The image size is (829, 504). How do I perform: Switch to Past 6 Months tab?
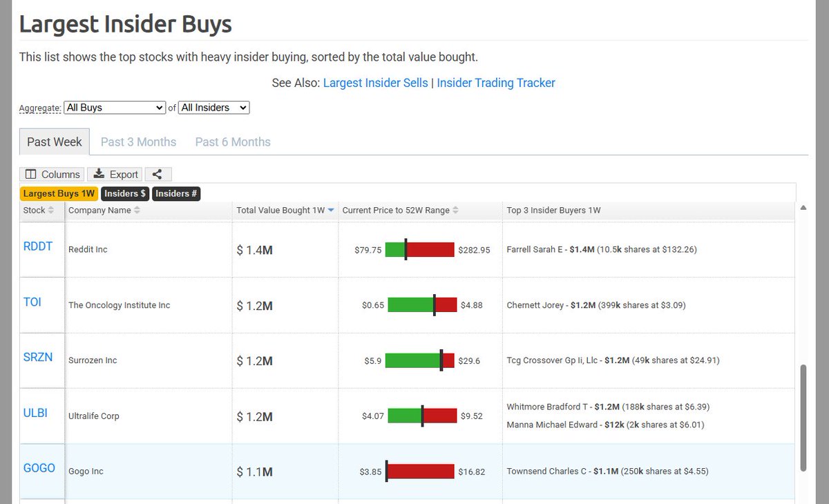[233, 142]
